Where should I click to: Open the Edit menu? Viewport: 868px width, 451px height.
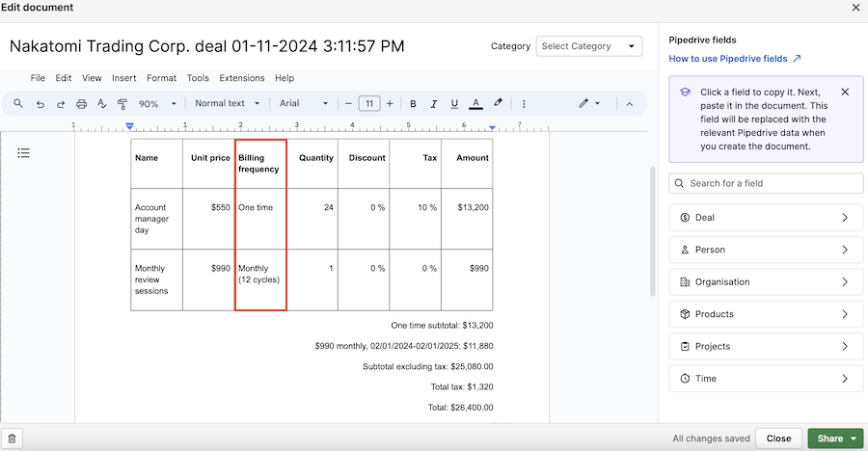coord(63,78)
